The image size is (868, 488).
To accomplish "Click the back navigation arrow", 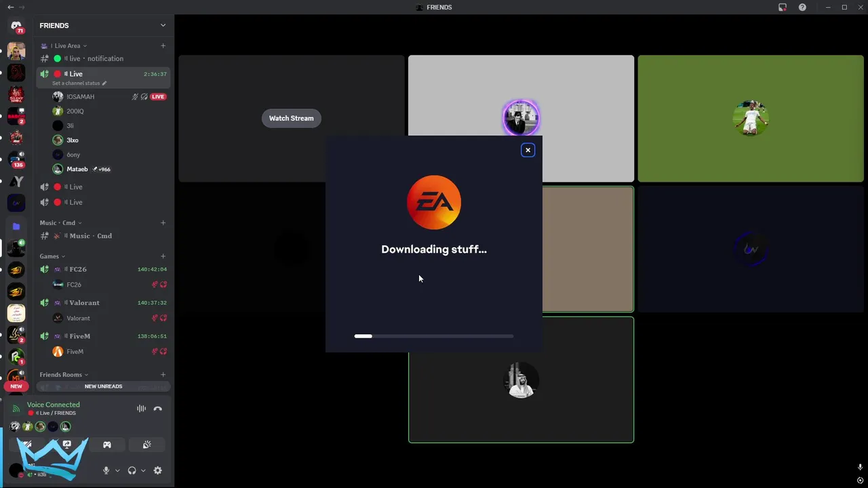I will pos(10,7).
